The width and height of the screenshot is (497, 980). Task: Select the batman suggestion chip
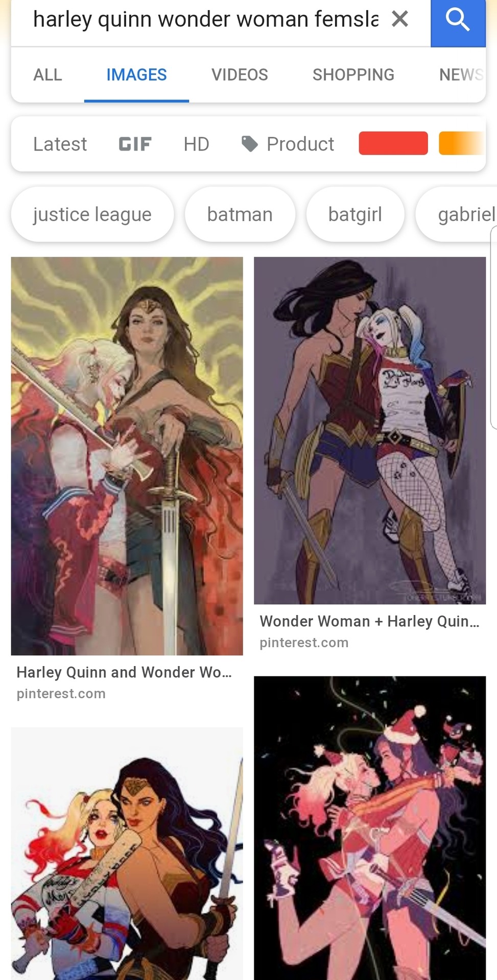click(240, 214)
